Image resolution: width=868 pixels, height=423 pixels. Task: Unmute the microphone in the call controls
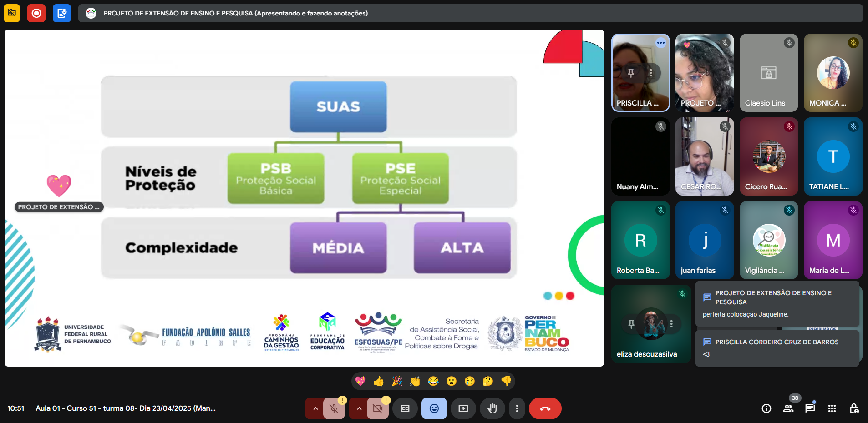(x=334, y=408)
